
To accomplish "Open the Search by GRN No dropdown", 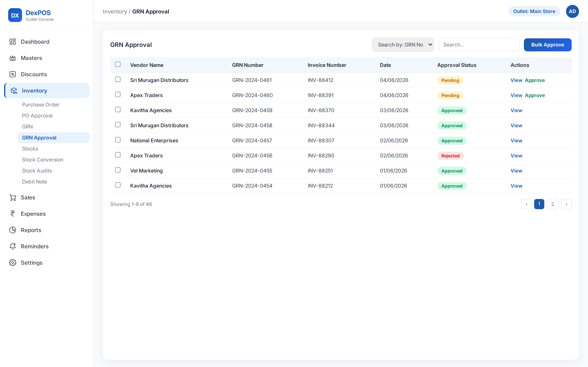I will coord(403,45).
